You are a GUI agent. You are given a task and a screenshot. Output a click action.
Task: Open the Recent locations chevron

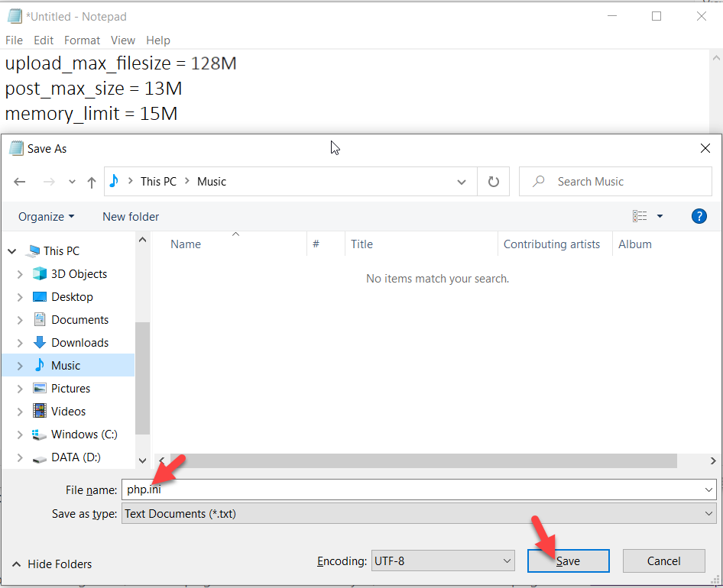(72, 182)
